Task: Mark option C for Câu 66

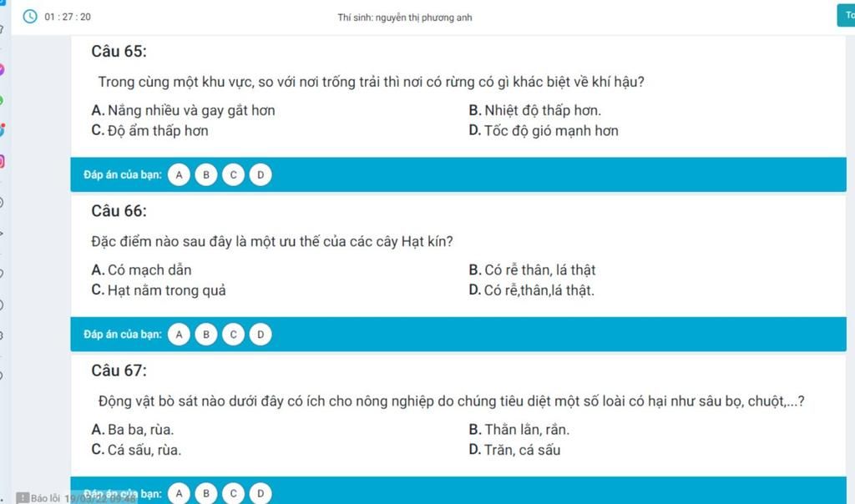Action: [x=234, y=335]
